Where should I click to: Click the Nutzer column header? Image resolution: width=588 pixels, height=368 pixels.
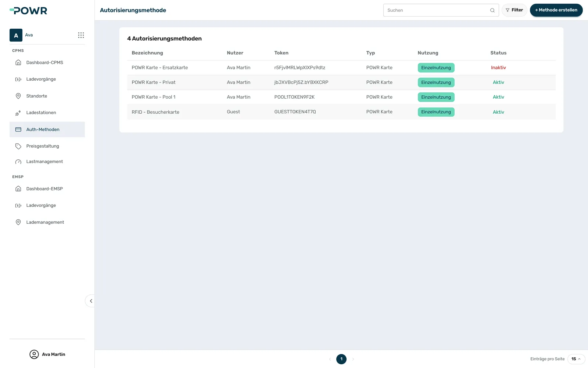point(235,53)
